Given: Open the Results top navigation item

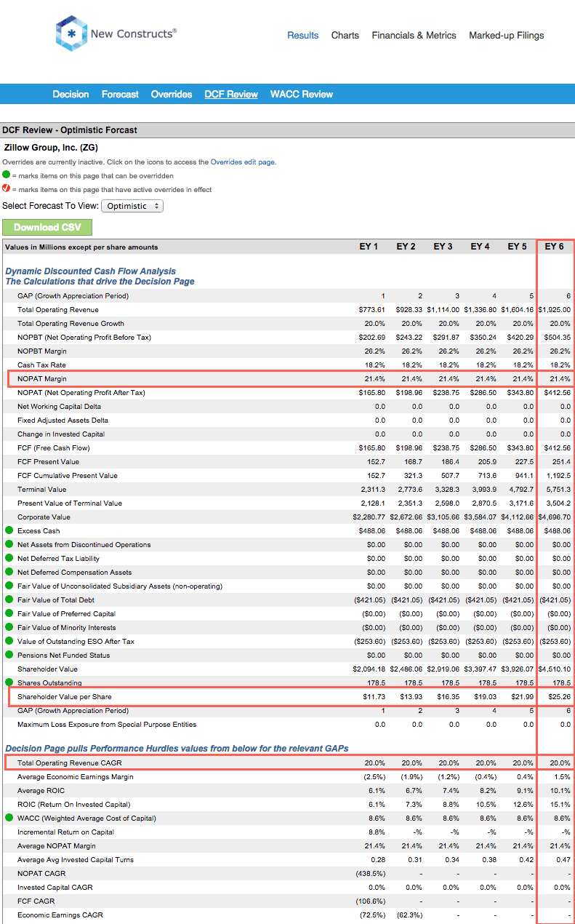Looking at the screenshot, I should click(x=302, y=35).
